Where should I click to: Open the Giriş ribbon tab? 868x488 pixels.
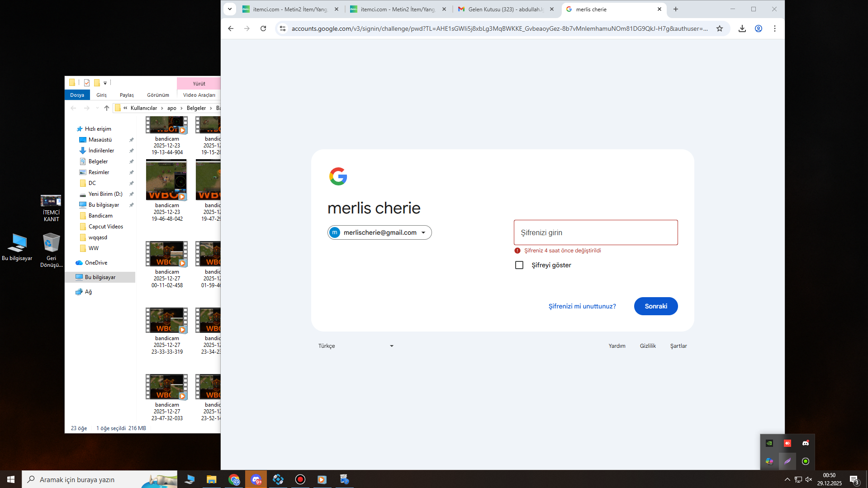101,95
